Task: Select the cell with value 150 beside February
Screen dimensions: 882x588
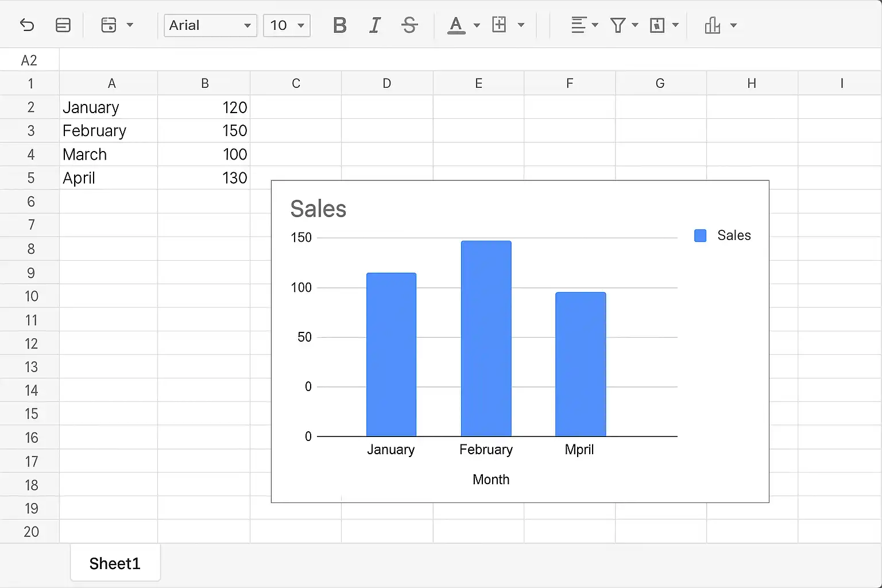Action: click(x=204, y=131)
